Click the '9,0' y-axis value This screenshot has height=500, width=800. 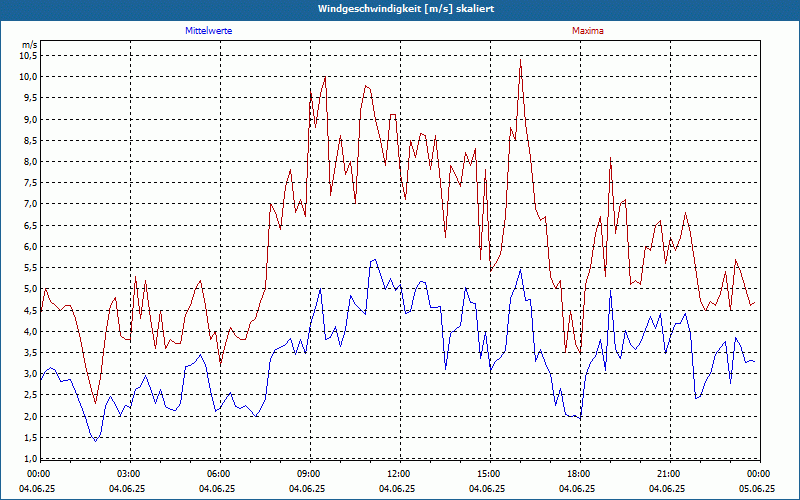tap(30, 119)
